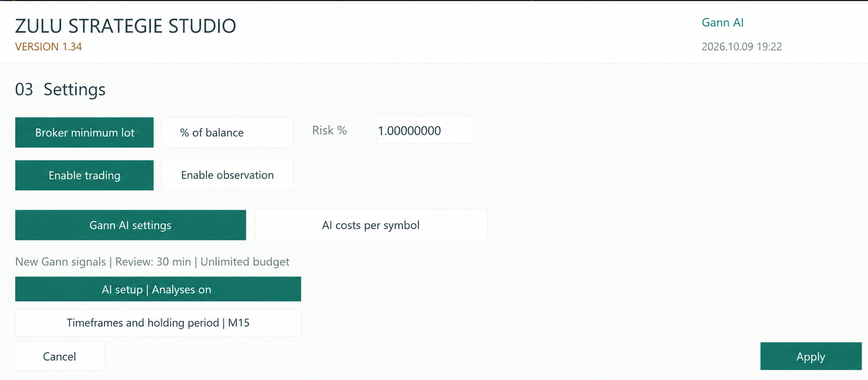Switch lot sizing to % of balance
The image size is (868, 380).
click(x=227, y=132)
